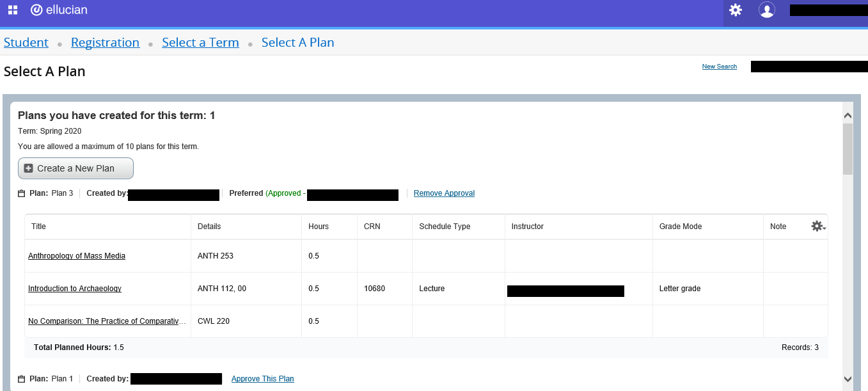Click the clipboard icon beside Plan 1
868x391 pixels.
pos(22,379)
